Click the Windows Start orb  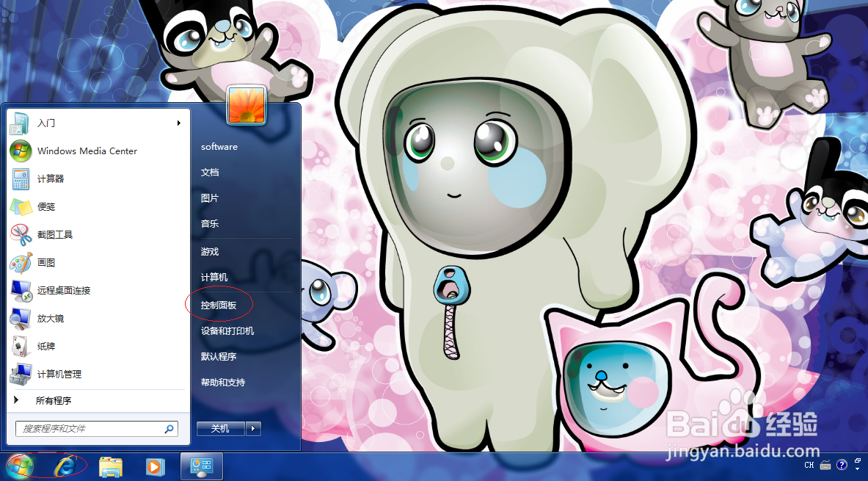20,467
